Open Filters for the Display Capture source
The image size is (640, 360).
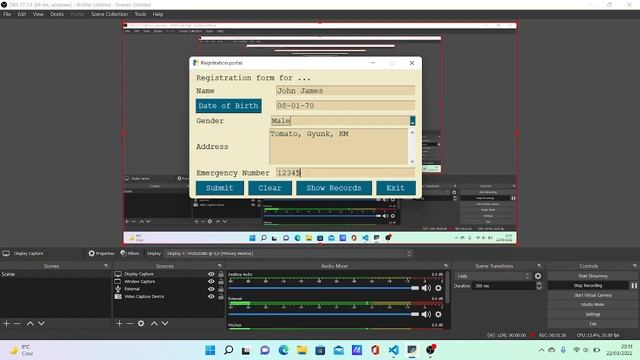[130, 253]
